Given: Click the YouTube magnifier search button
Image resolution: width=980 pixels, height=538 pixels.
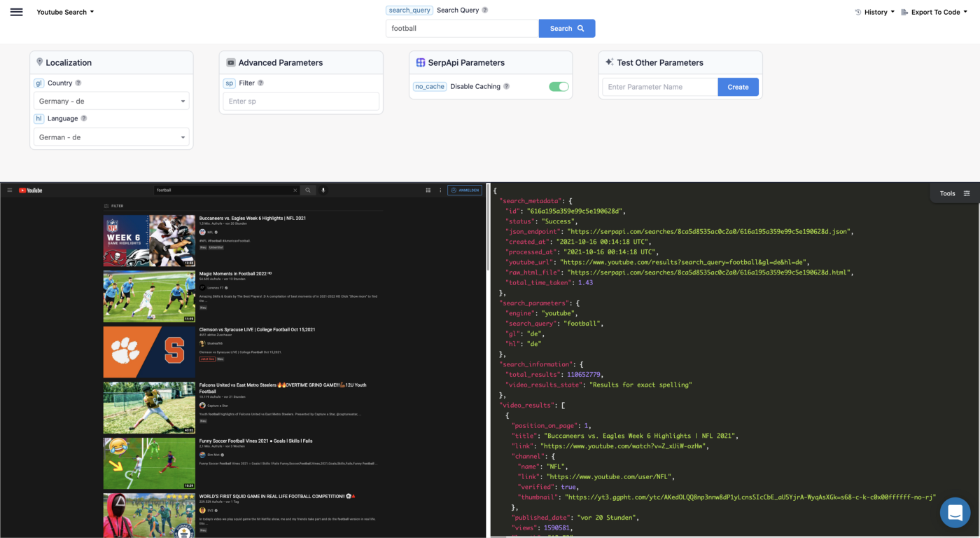Looking at the screenshot, I should click(x=308, y=190).
